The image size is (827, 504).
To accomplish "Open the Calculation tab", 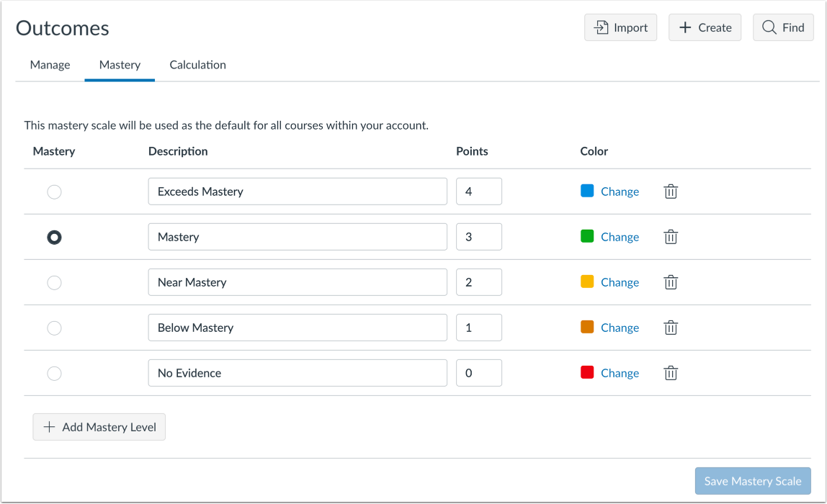I will pyautogui.click(x=197, y=65).
